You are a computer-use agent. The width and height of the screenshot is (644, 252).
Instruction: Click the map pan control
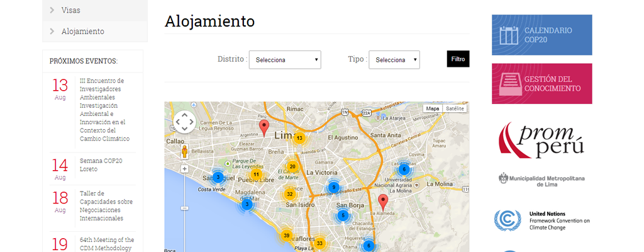click(185, 123)
